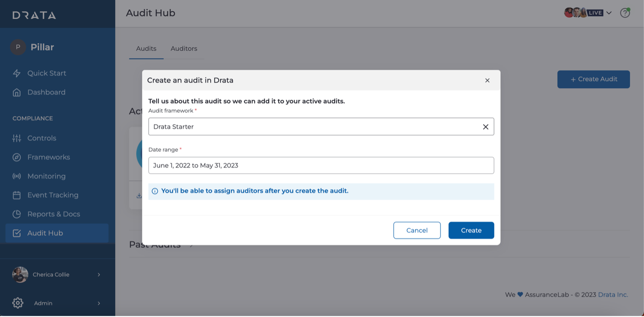Cancel the audit creation
Viewport: 644px width, 317px height.
[417, 230]
